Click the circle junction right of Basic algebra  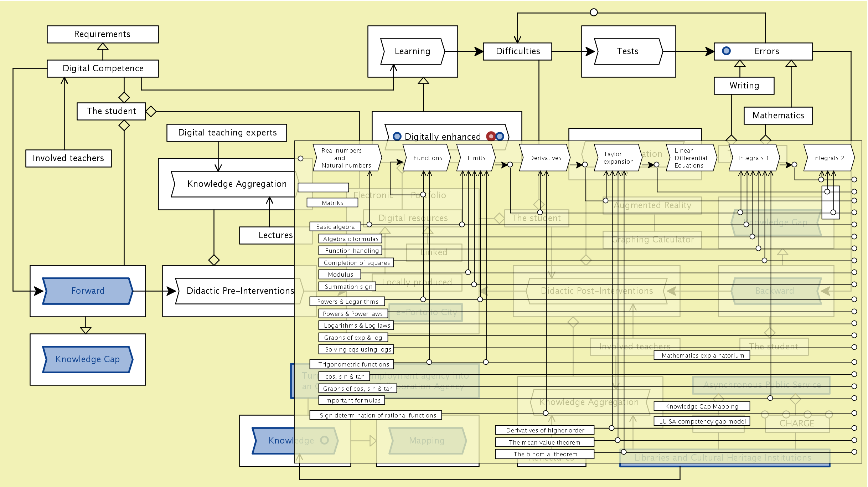click(x=369, y=225)
